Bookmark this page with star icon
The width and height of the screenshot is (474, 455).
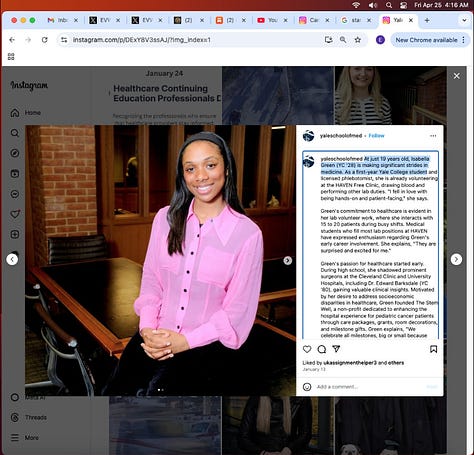coord(358,40)
